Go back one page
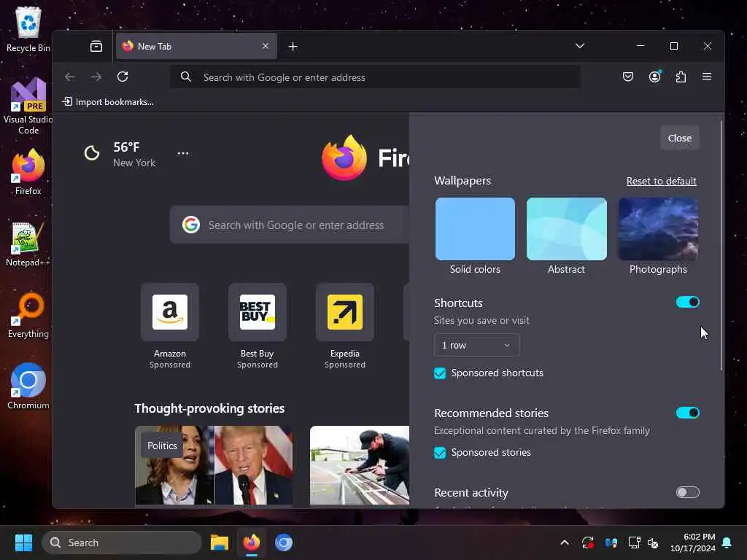Image resolution: width=747 pixels, height=560 pixels. pos(70,77)
